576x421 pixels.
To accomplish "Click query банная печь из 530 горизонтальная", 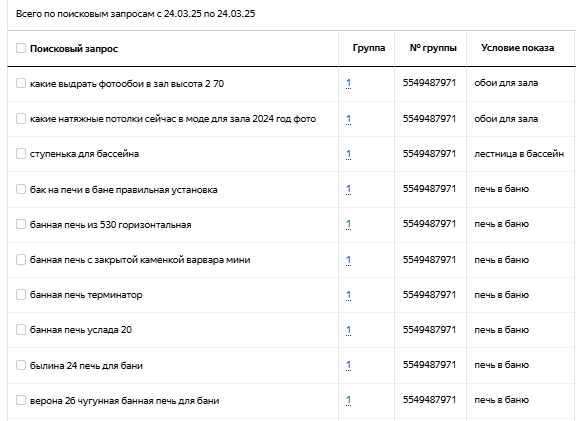I will pyautogui.click(x=110, y=224).
